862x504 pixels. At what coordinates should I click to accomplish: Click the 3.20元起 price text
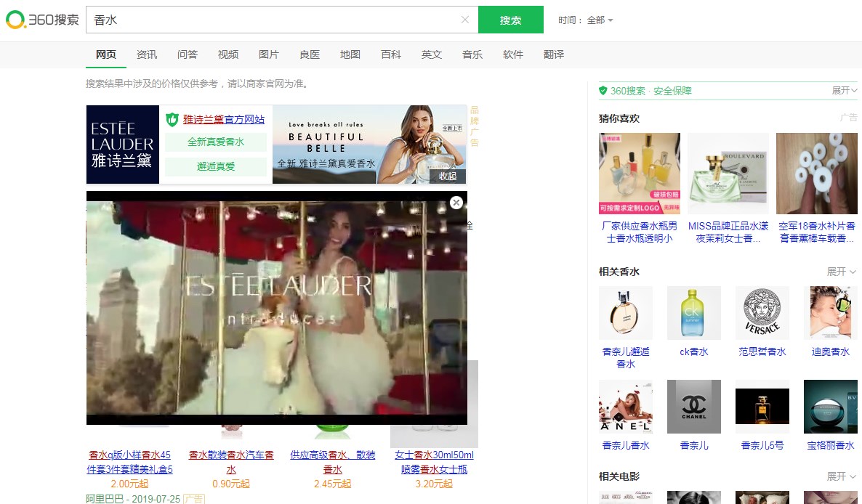click(435, 484)
